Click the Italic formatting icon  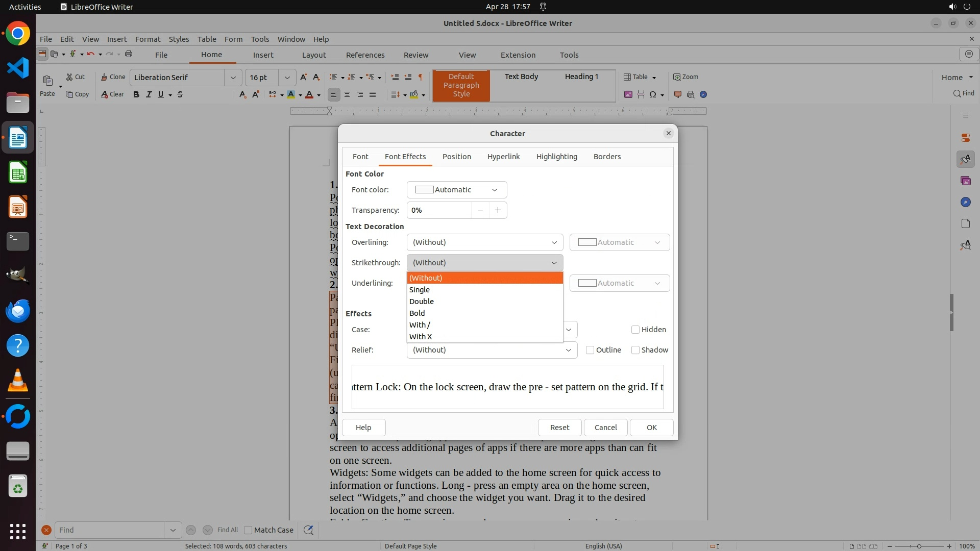point(149,94)
